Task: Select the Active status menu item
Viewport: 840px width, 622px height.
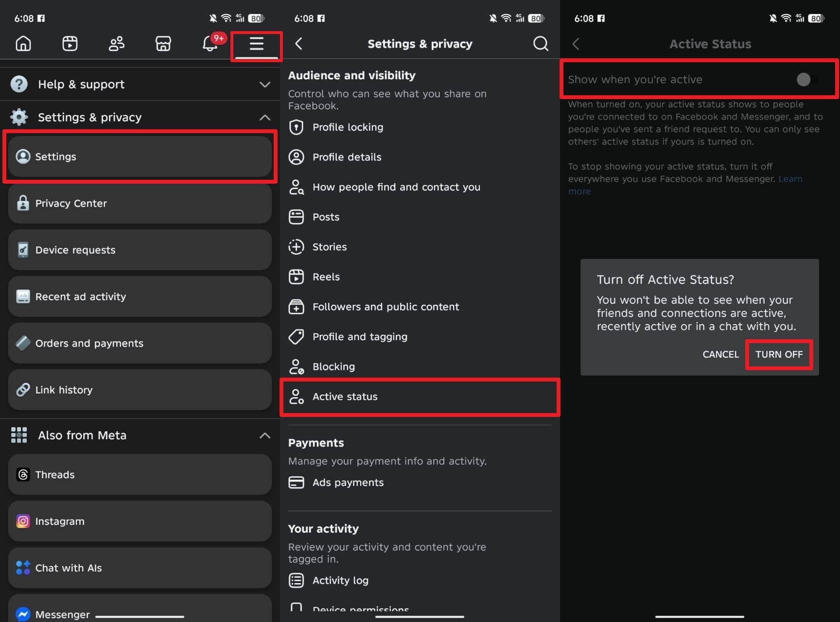Action: (x=345, y=397)
